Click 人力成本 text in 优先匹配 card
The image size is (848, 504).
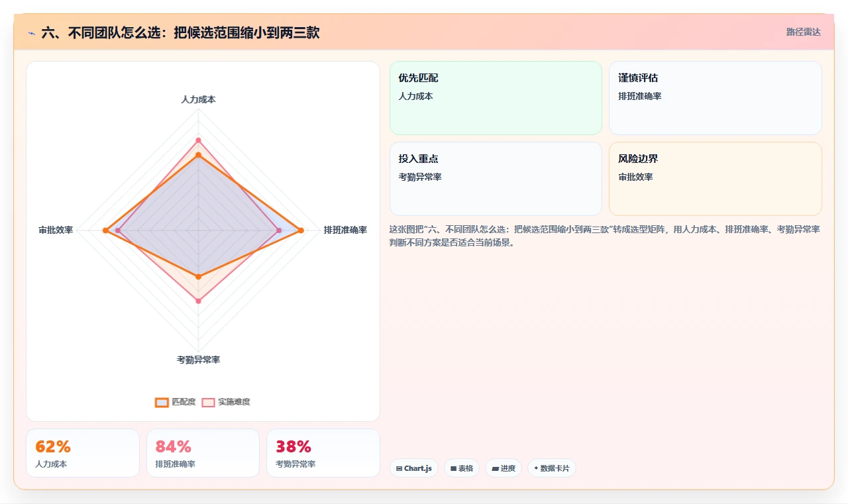(x=415, y=96)
